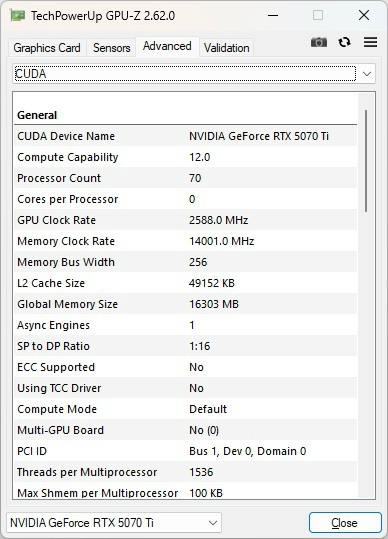The image size is (388, 539).
Task: Click the value 2588.0 MHz
Action: 219,220
